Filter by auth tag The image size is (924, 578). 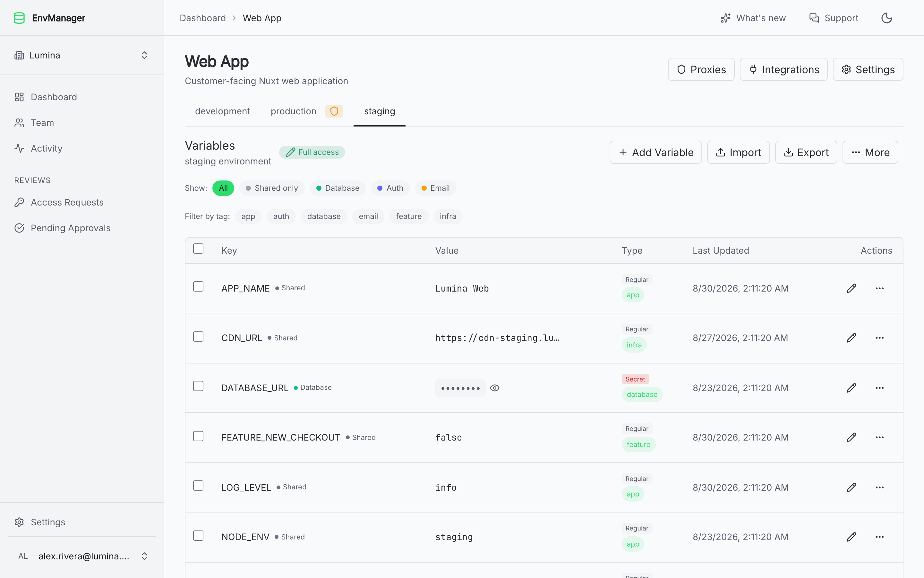[281, 216]
